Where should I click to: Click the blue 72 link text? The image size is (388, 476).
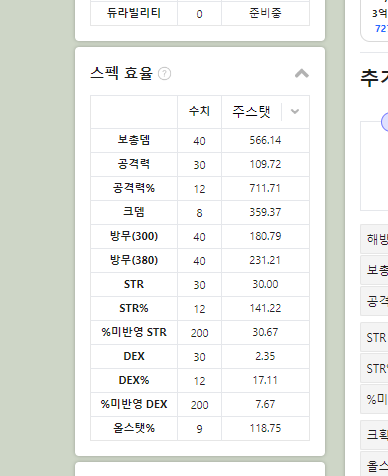coord(381,29)
